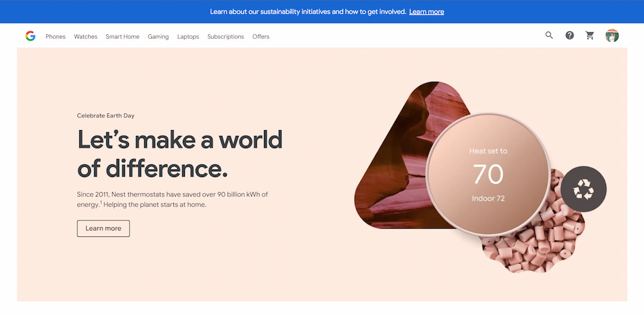Open the Watches menu
Image resolution: width=644 pixels, height=315 pixels.
pyautogui.click(x=86, y=37)
